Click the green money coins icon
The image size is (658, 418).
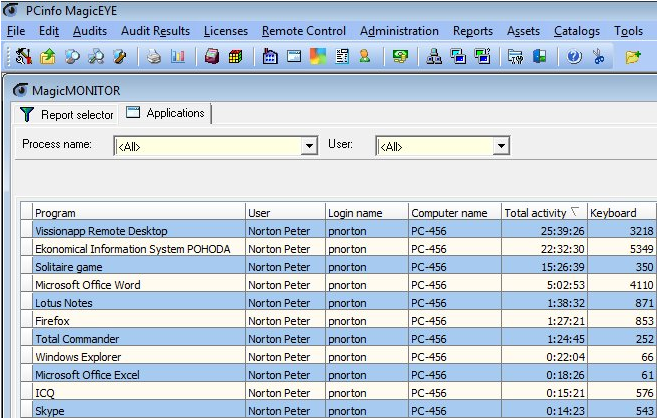pyautogui.click(x=400, y=56)
